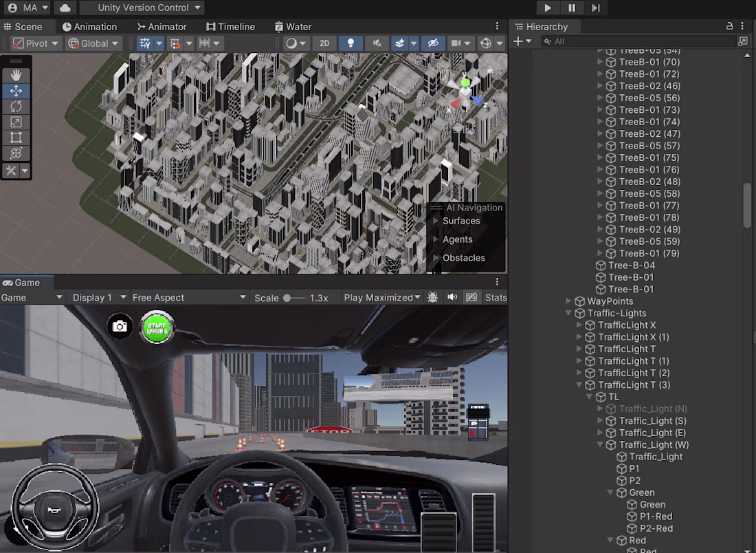
Task: Toggle Mute Audio in Game view
Action: [452, 297]
